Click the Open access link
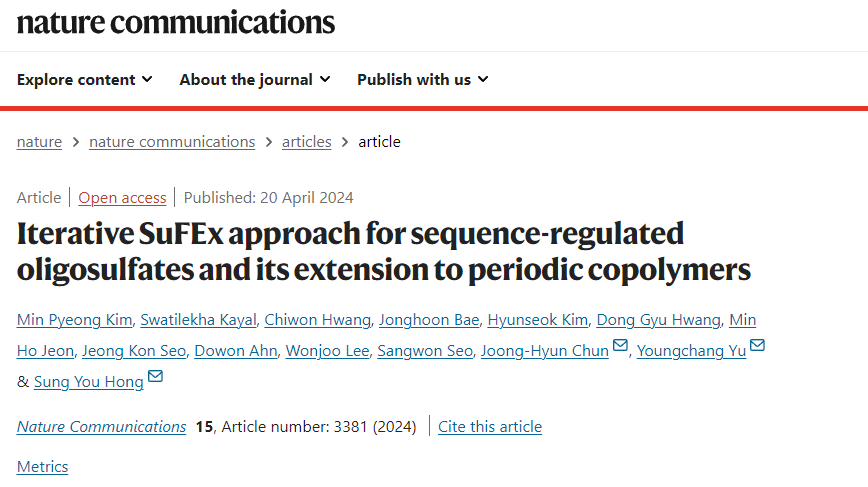The image size is (868, 487). (x=122, y=198)
